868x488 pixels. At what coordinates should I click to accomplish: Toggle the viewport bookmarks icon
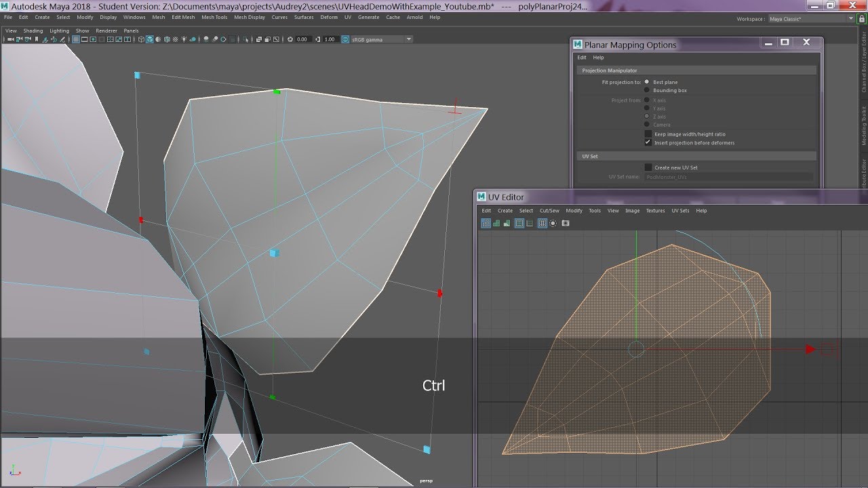[36, 39]
